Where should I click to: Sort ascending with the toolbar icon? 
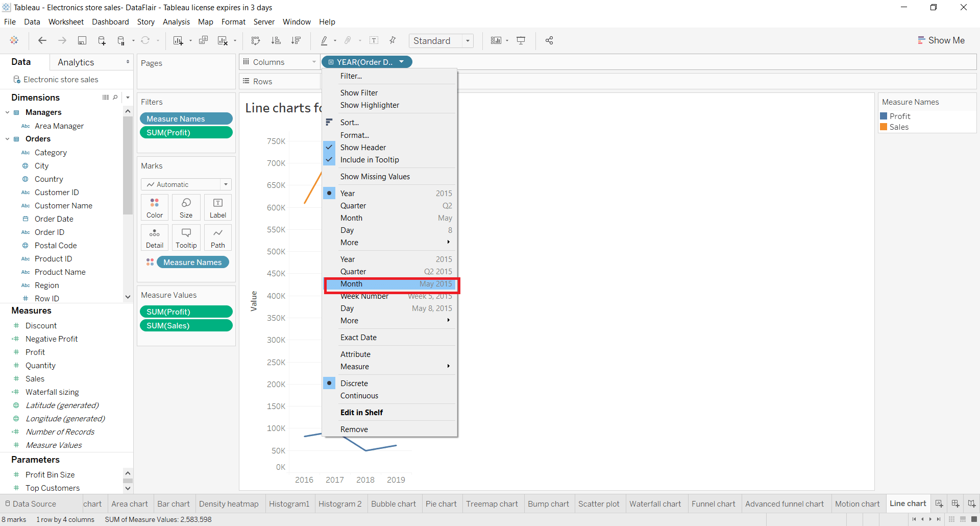(x=276, y=40)
